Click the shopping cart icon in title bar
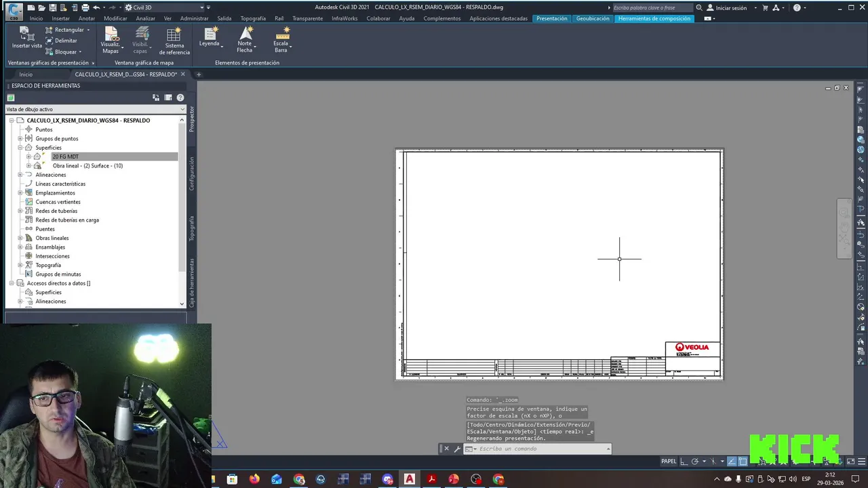 (x=766, y=7)
